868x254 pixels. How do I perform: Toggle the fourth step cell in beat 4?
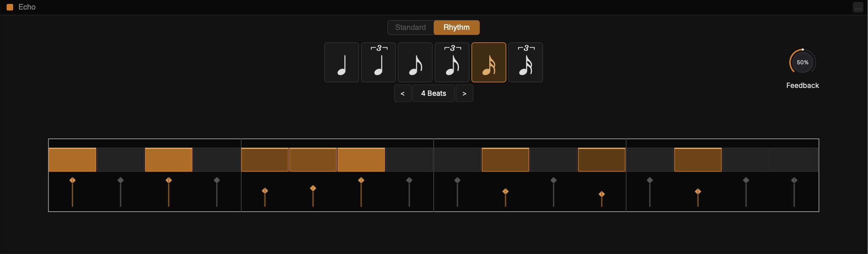click(794, 160)
